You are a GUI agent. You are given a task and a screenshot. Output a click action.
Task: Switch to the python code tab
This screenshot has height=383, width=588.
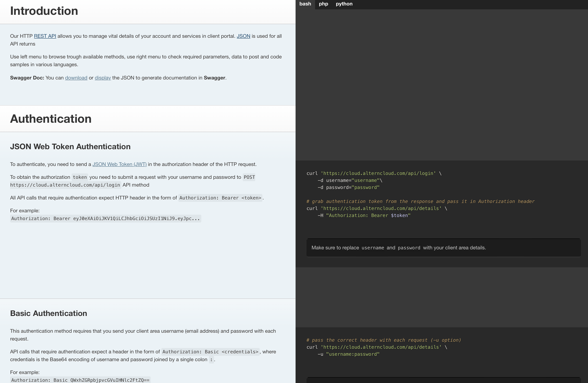click(344, 4)
